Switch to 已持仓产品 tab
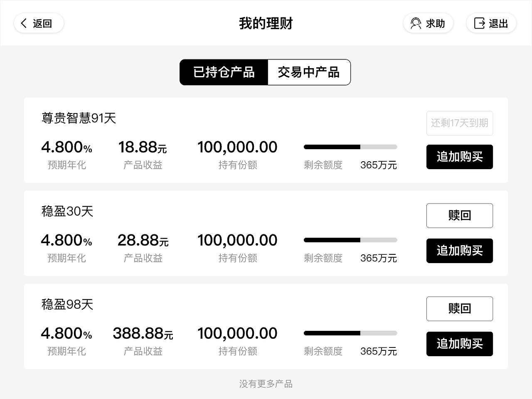 tap(224, 72)
